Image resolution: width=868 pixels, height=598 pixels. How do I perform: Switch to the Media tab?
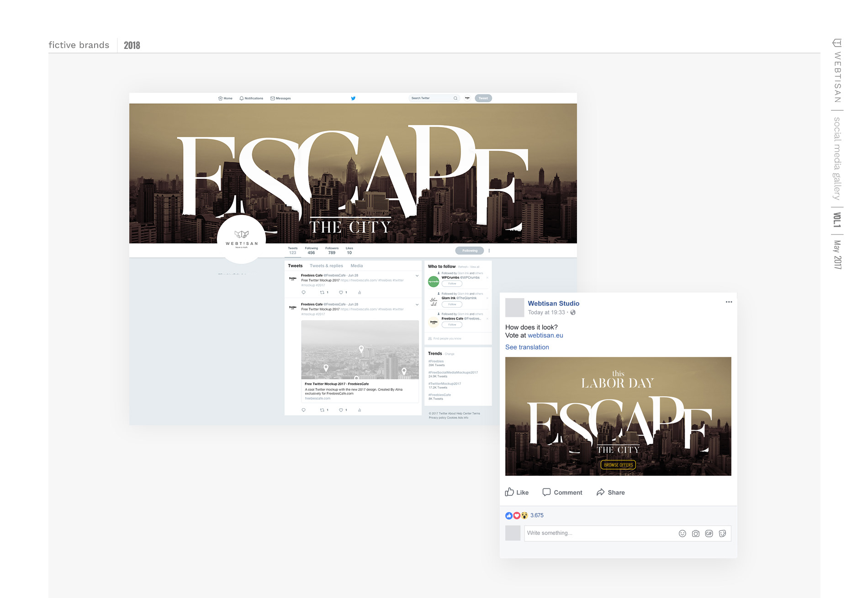[x=356, y=266]
